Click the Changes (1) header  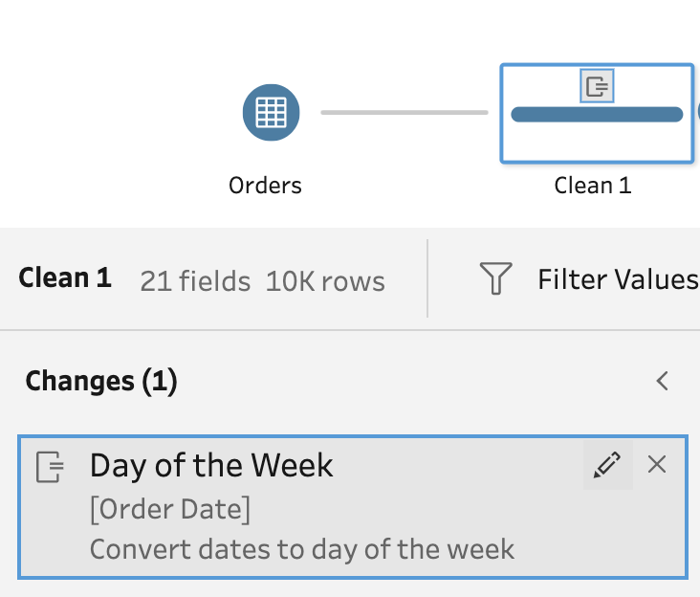click(101, 381)
